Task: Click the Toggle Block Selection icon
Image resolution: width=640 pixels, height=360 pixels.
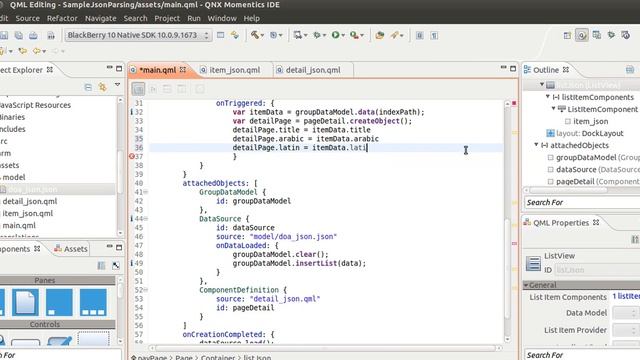Action: coord(420,36)
